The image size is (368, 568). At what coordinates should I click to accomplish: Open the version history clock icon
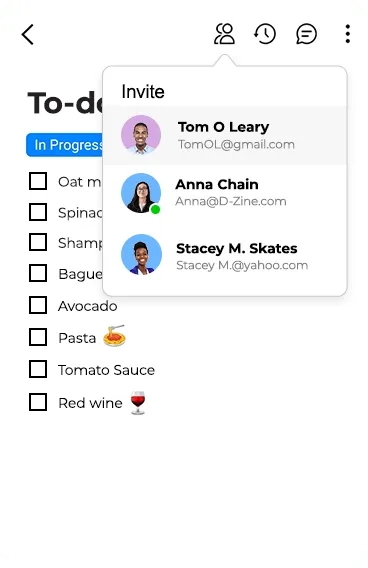tap(265, 34)
